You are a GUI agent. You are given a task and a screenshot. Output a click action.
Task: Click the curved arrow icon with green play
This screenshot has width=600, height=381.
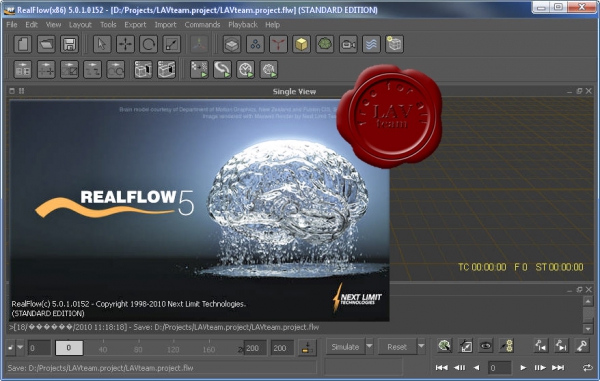[222, 70]
